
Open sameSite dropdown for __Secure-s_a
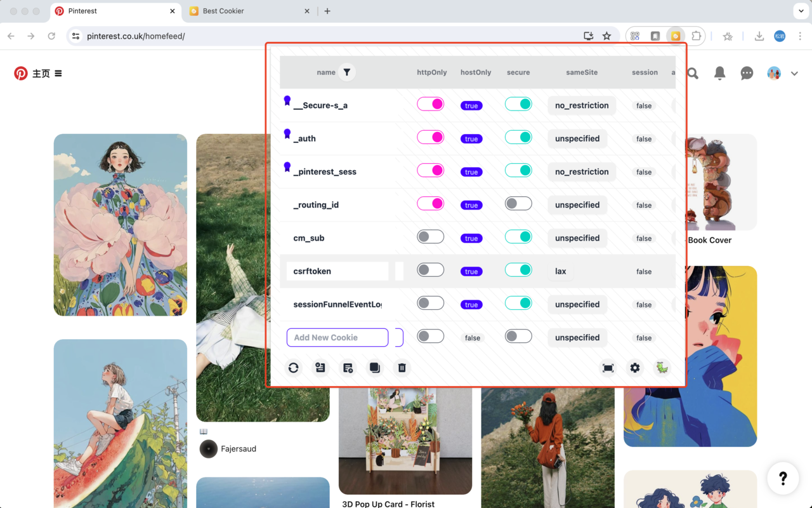pos(582,105)
